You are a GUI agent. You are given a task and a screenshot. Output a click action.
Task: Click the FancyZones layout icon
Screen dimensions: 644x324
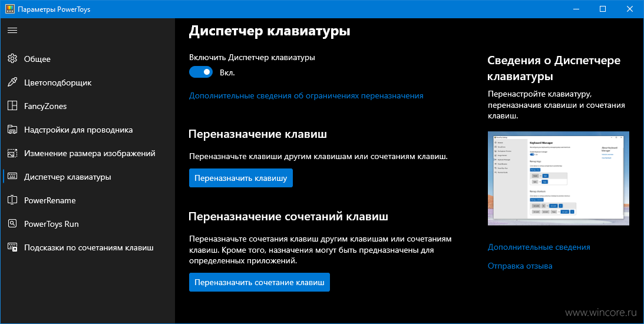tap(12, 106)
